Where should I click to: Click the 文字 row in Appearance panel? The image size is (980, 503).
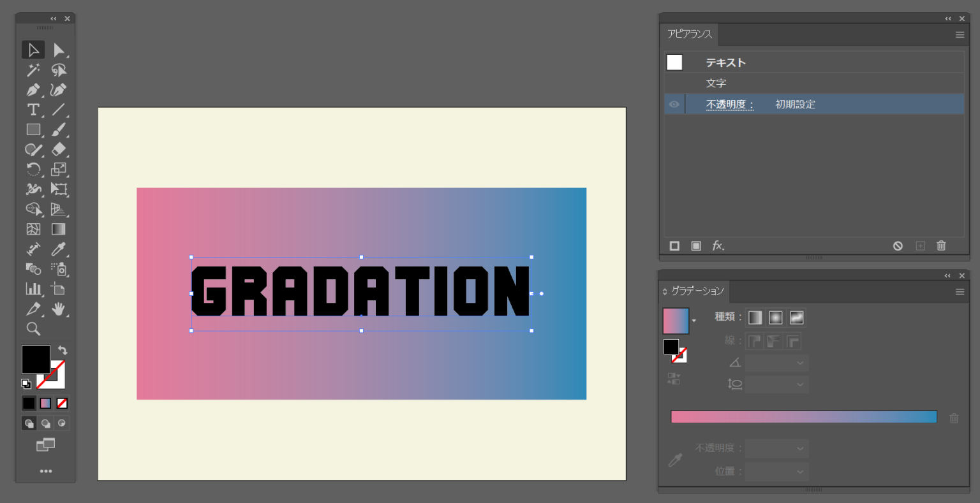[716, 84]
